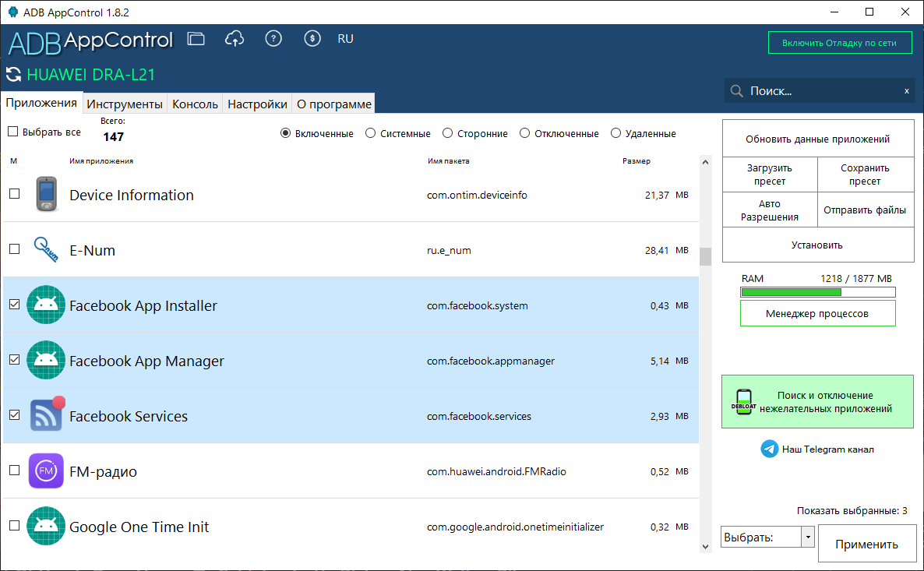Viewport: 924px width, 571px height.
Task: Click package name ru.e_num
Action: [x=449, y=250]
